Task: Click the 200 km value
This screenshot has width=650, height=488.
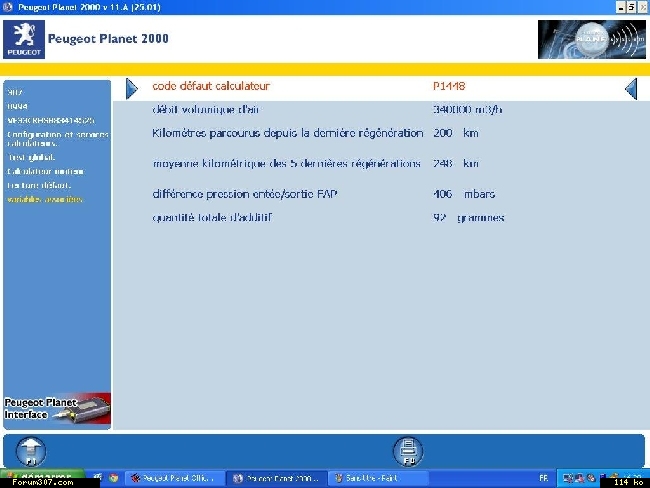Action: click(x=456, y=133)
